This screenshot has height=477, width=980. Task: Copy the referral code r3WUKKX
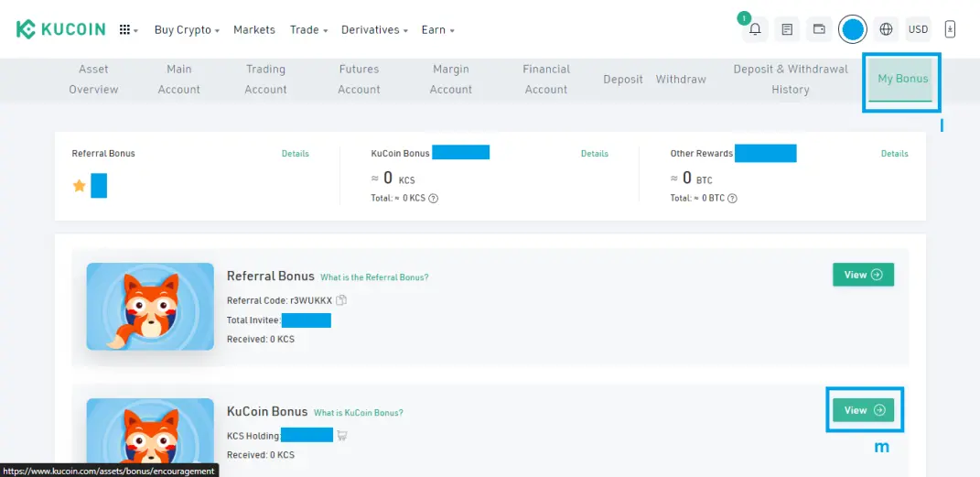coord(341,300)
